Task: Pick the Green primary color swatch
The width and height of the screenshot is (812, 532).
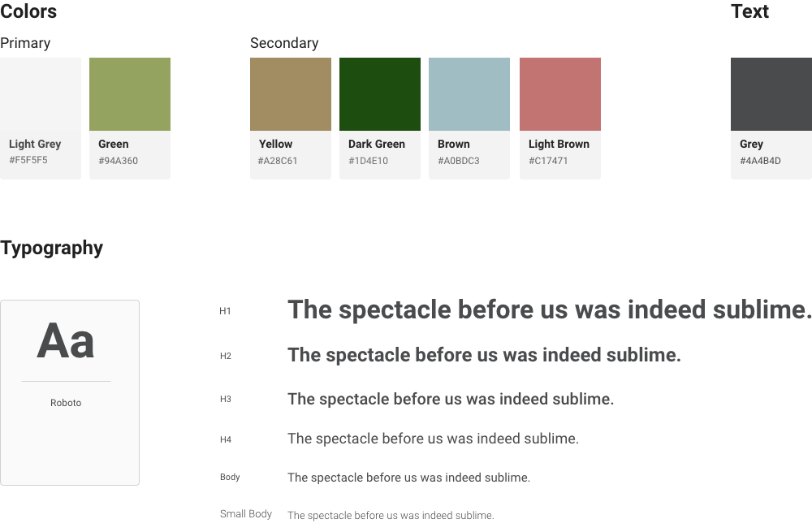Action: point(130,94)
